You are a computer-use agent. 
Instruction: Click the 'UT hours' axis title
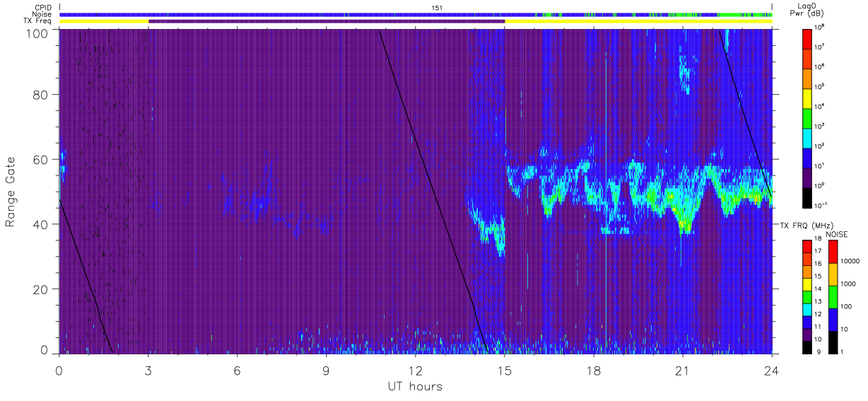coord(415,386)
